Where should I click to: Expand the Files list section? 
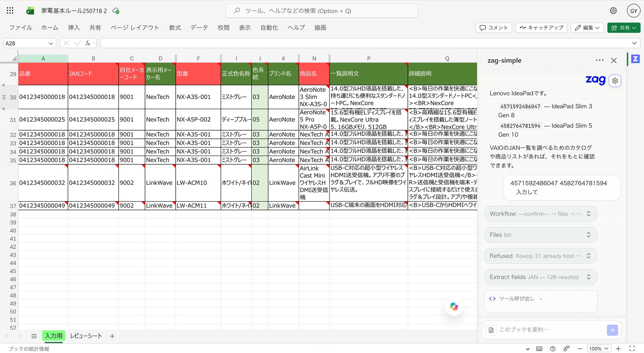(x=541, y=235)
